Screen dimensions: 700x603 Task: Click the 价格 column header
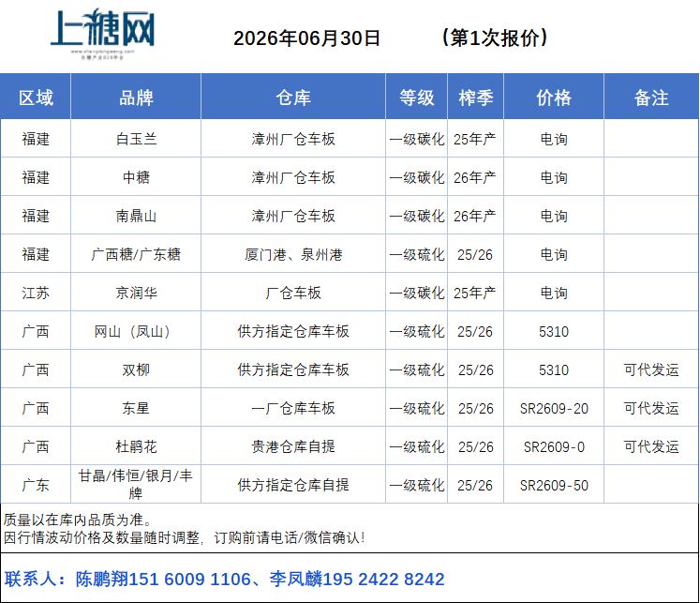554,98
